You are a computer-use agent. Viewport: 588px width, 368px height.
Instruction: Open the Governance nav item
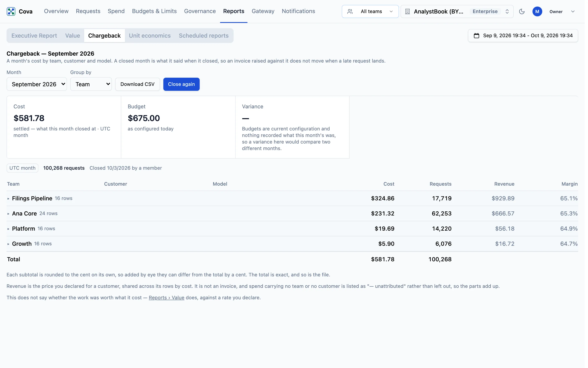coord(200,11)
